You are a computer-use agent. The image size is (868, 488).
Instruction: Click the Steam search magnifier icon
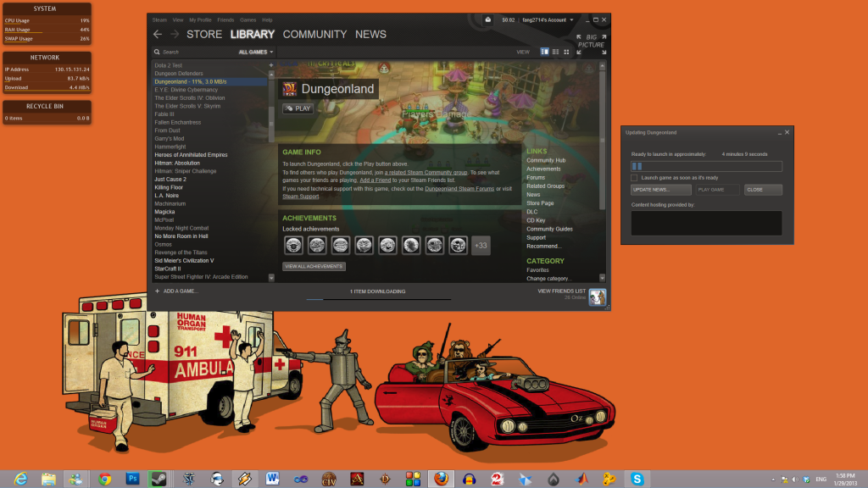pyautogui.click(x=157, y=52)
